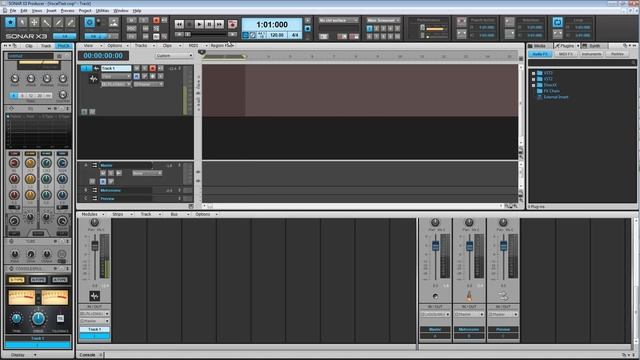Open the File menu

click(13, 11)
